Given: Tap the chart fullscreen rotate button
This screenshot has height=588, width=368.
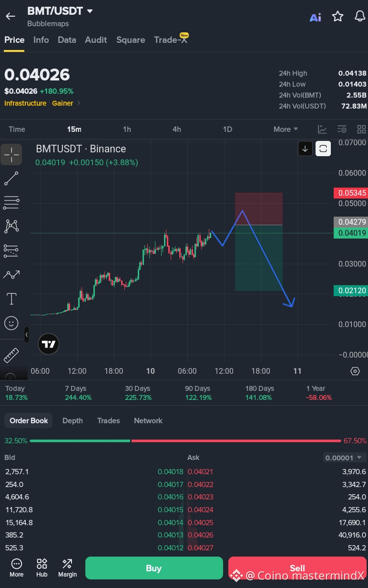Looking at the screenshot, I should point(323,149).
